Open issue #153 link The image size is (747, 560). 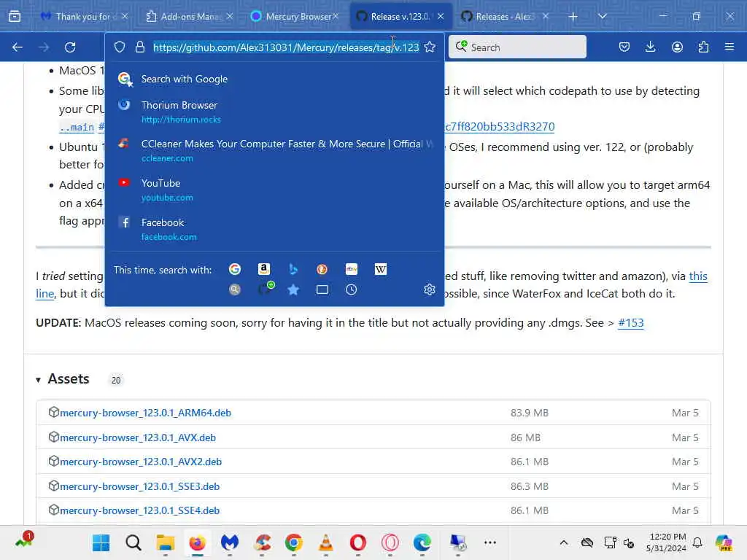click(x=631, y=323)
